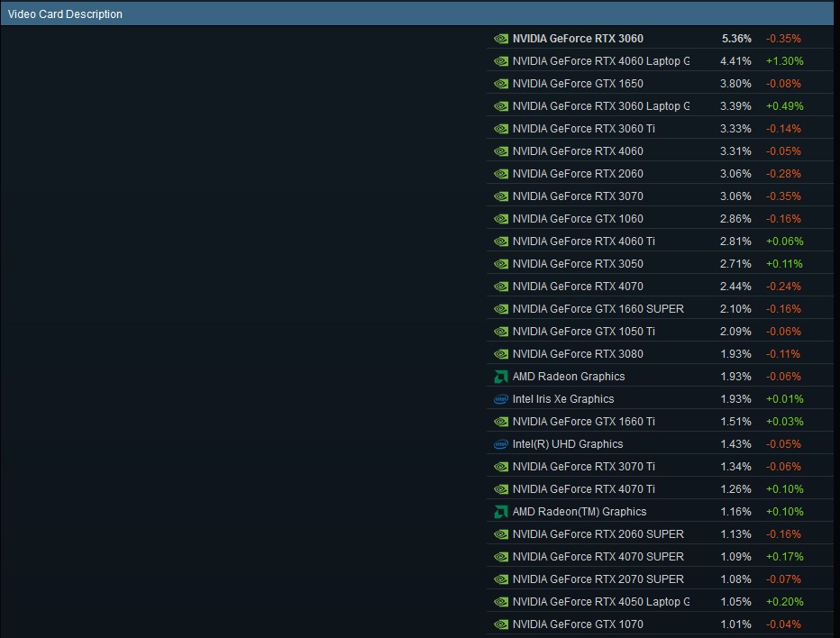Click the +1.30% change value
The height and width of the screenshot is (638, 840).
coord(785,61)
